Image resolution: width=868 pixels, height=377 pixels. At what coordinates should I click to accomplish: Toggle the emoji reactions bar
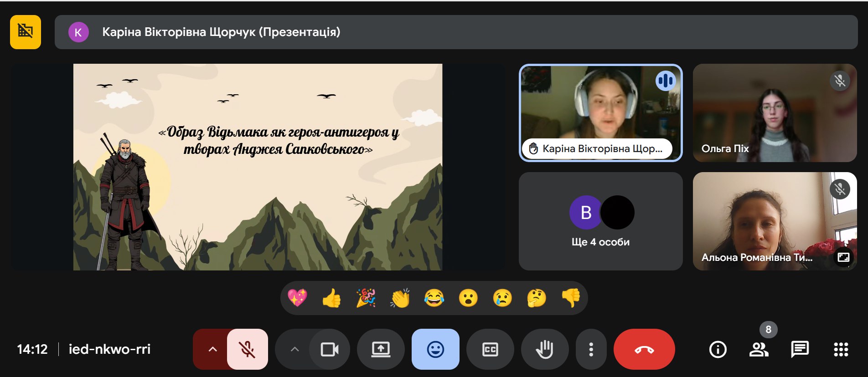(435, 349)
